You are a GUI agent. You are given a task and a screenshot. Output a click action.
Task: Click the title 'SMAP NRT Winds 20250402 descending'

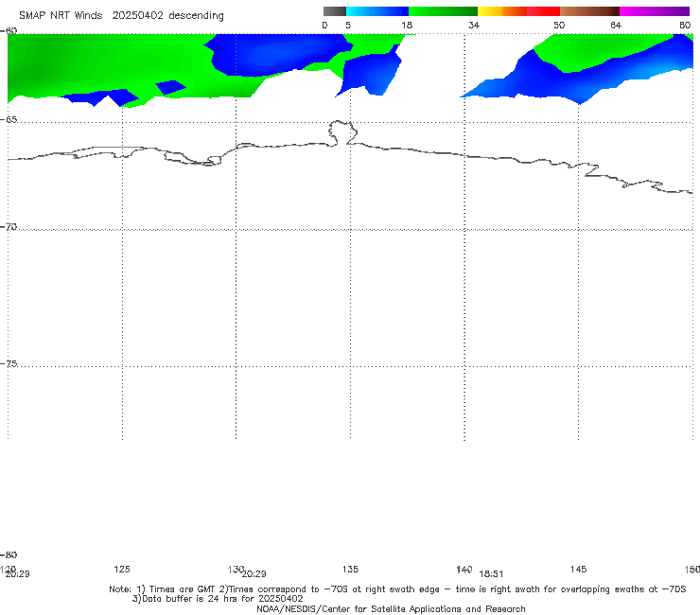coord(121,15)
